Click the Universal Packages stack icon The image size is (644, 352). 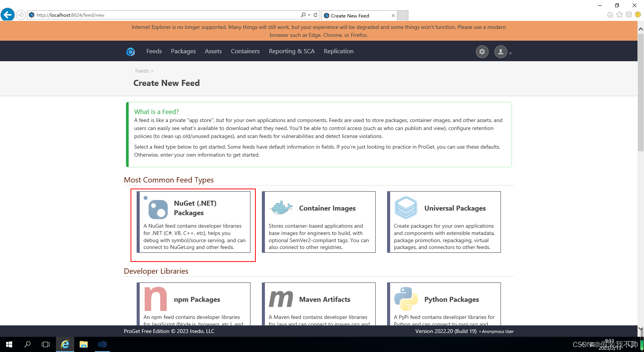point(406,208)
